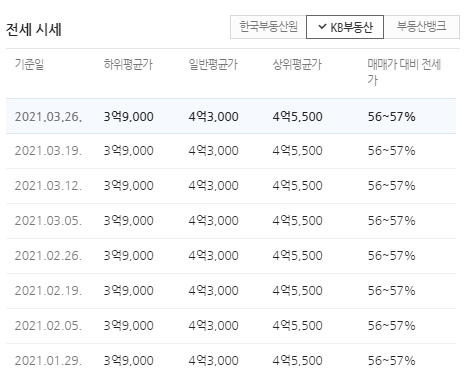Click 56~57% in the 2021.02.19. row
The image size is (472, 376).
tap(392, 291)
